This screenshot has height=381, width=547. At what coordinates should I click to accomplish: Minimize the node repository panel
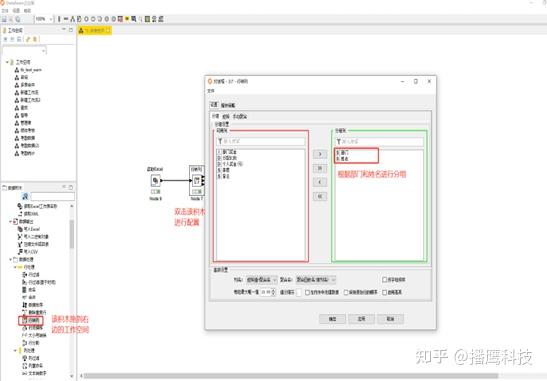(x=64, y=187)
